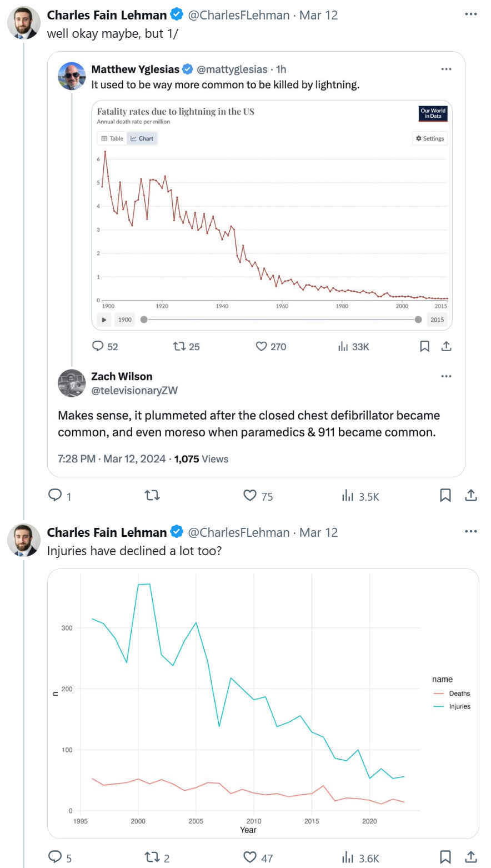491x868 pixels.
Task: Open more options on Zach Wilson's tweet
Action: (446, 376)
